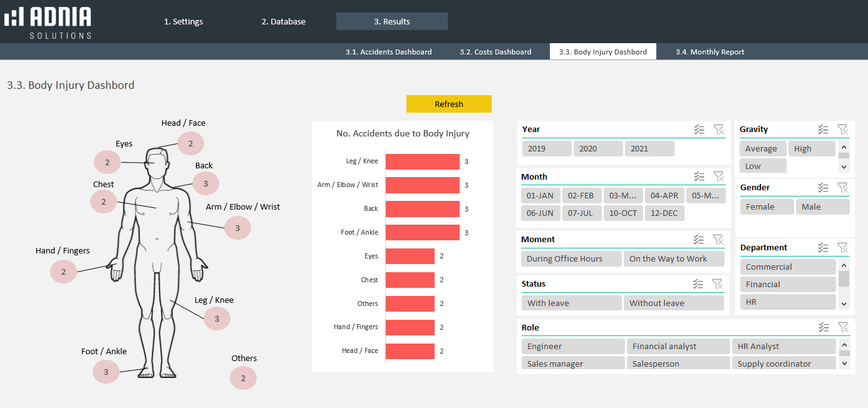Viewport: 868px width, 408px height.
Task: Clear filter icon on Year slicer
Action: [x=718, y=130]
